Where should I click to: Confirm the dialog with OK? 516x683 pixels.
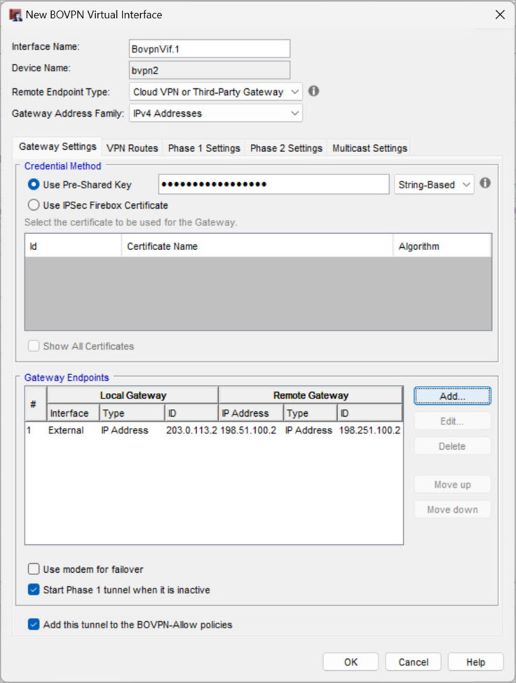(x=351, y=662)
